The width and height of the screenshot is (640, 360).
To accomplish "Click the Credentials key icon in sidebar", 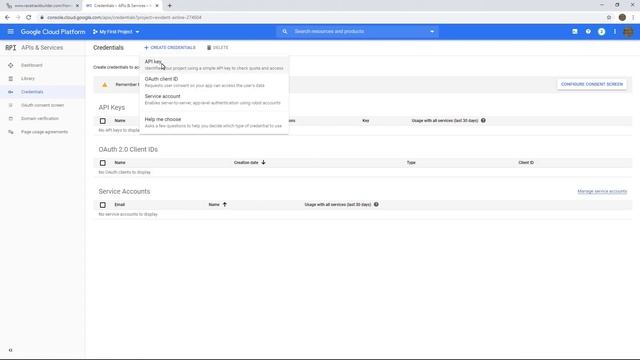I will pos(11,92).
